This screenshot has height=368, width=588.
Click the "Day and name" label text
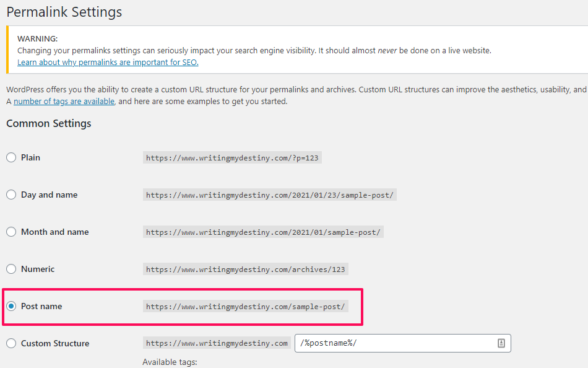tap(49, 195)
